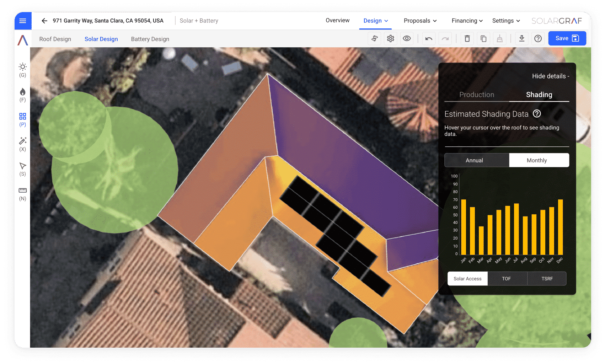605x364 pixels.
Task: Click the Solargraf logo
Action: (557, 21)
